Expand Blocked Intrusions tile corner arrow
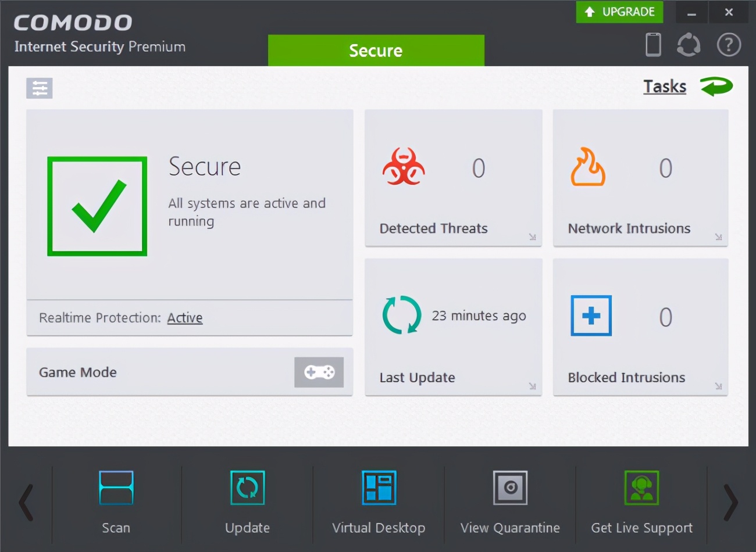The width and height of the screenshot is (756, 552). click(x=719, y=386)
